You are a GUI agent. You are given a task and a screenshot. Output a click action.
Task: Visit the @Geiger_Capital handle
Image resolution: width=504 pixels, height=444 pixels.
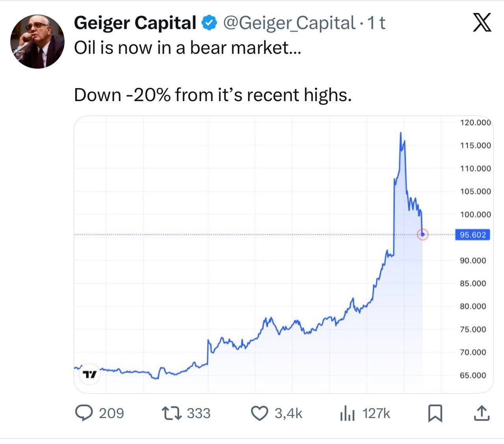[x=289, y=23]
